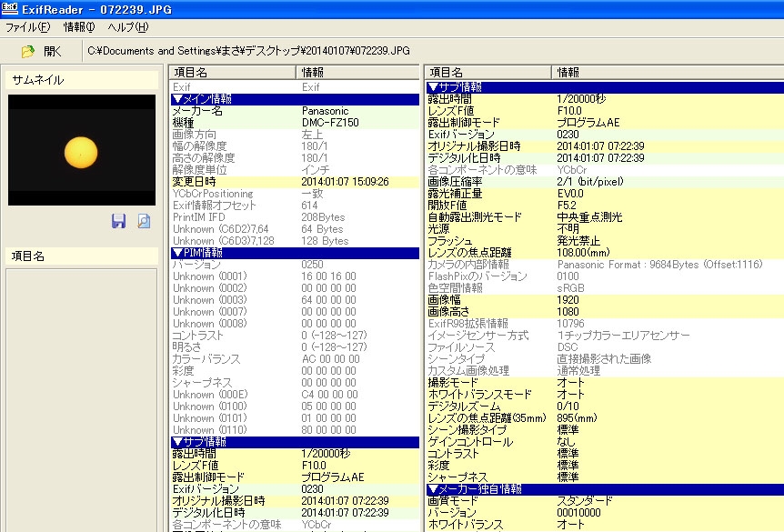Select the Unknown (000E) row
The width and height of the screenshot is (784, 532).
[x=295, y=395]
